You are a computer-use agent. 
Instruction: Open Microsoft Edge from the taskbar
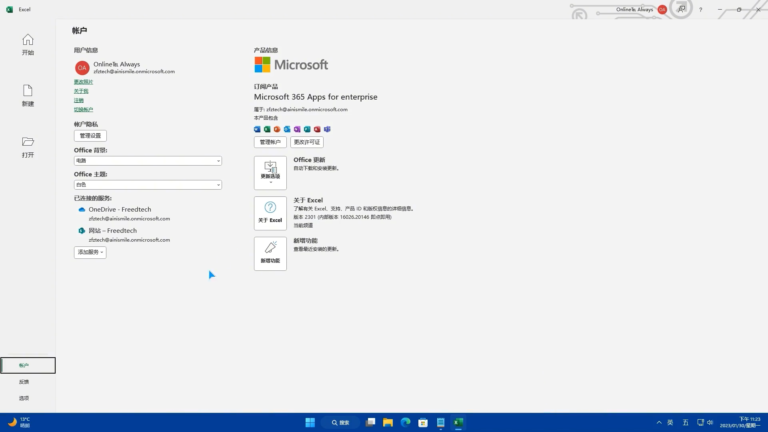point(406,423)
